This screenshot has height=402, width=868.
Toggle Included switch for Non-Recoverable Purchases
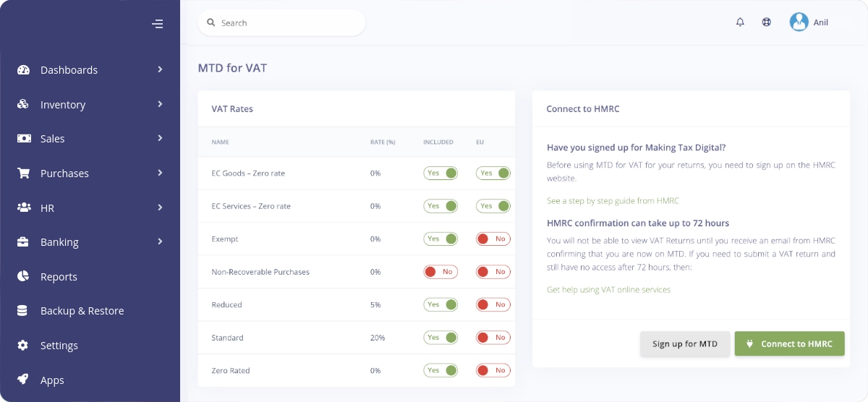pyautogui.click(x=441, y=272)
